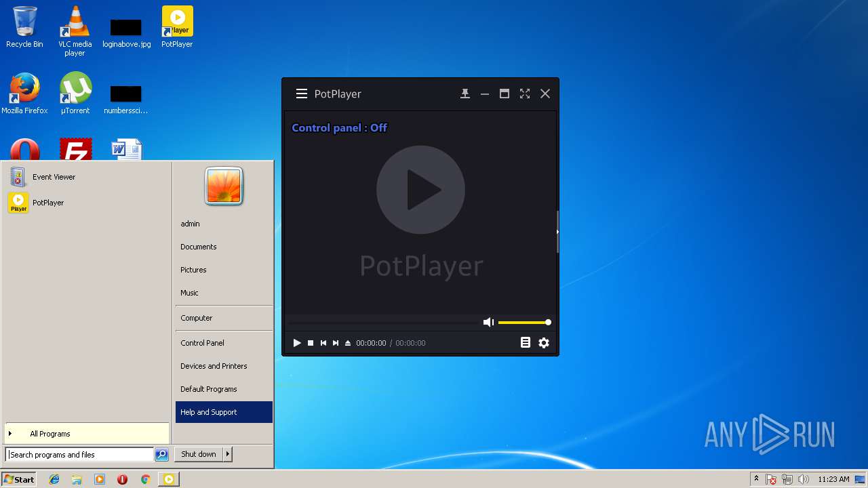Image resolution: width=868 pixels, height=488 pixels.
Task: Click the 11:23 AM clock
Action: [833, 479]
